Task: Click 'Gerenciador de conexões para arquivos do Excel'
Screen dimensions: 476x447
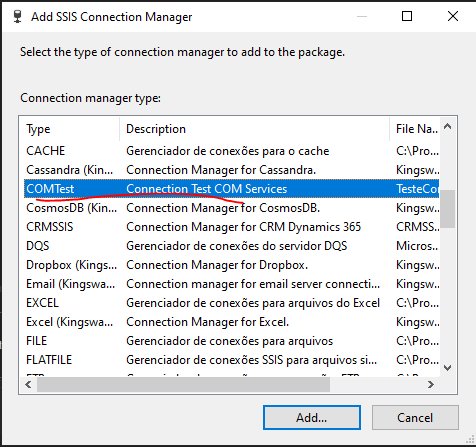Action: click(253, 303)
